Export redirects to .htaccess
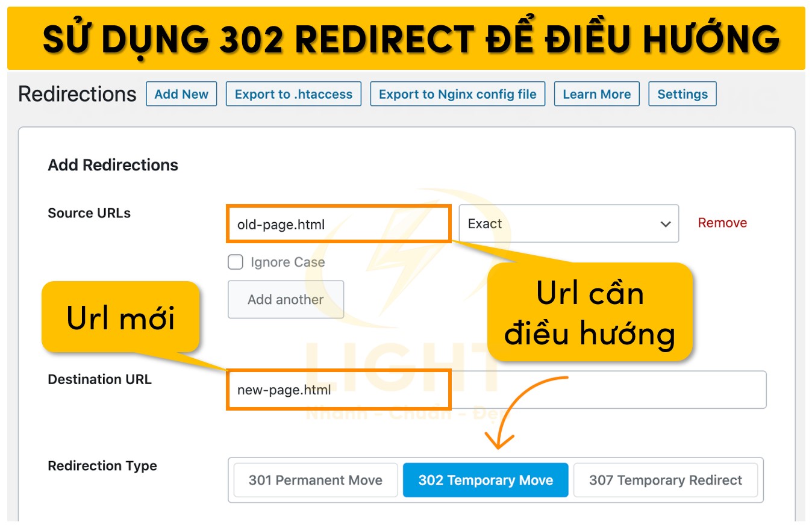812x528 pixels. tap(293, 95)
